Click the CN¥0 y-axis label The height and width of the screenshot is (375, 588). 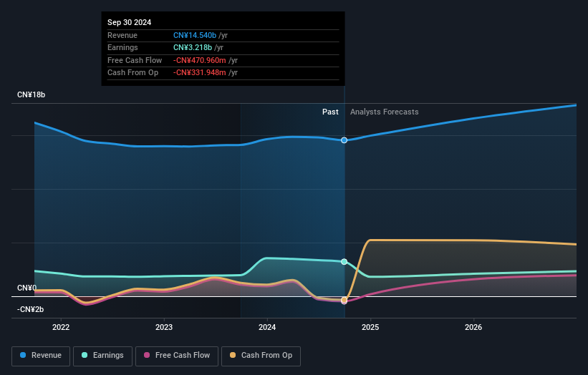(27, 288)
